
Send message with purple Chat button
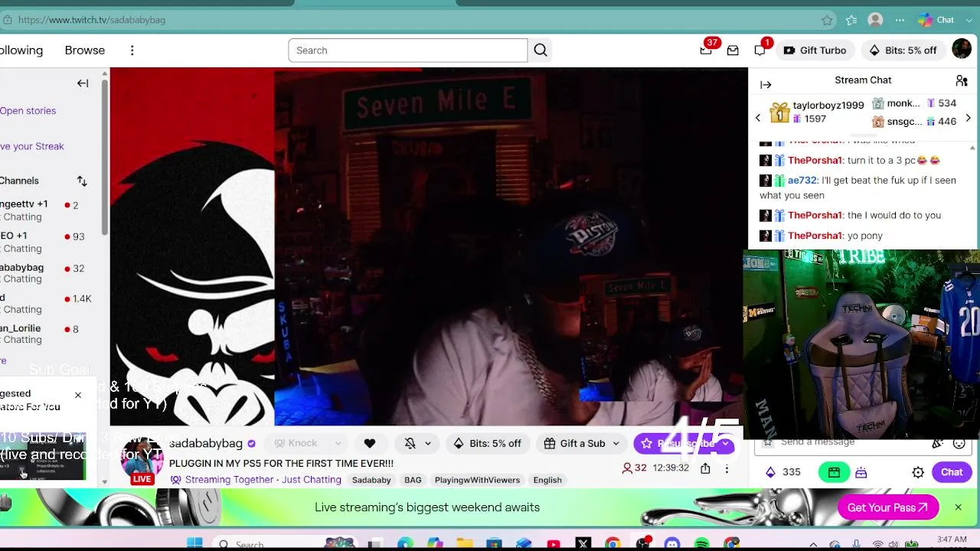pos(952,472)
